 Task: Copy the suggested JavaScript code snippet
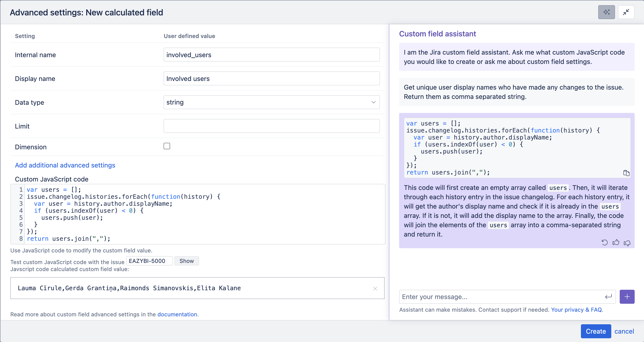pyautogui.click(x=626, y=173)
